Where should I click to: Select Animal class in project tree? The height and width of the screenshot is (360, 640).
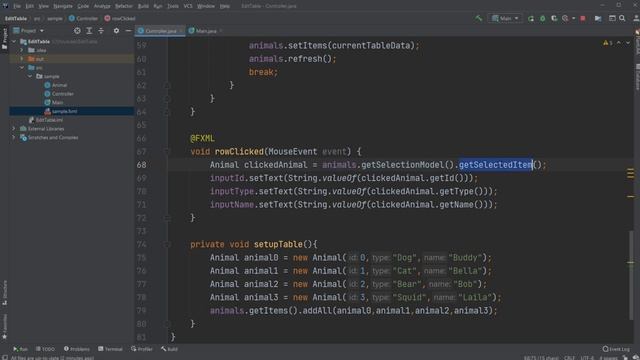[x=56, y=85]
